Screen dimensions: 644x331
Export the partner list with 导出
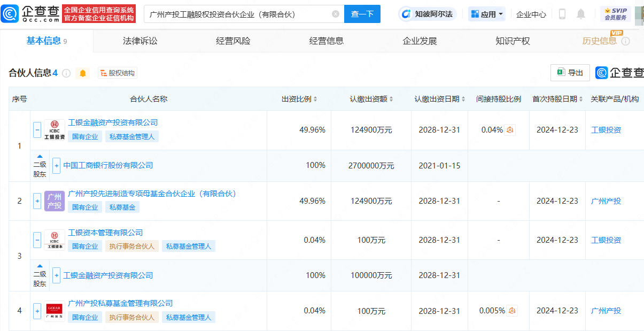[x=570, y=73]
